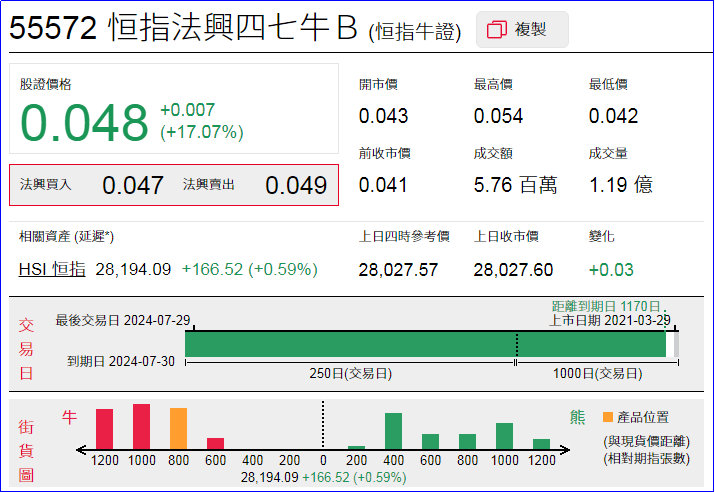Click the 熊 bear label in chart
Viewport: 715px width, 492px height.
[x=578, y=417]
